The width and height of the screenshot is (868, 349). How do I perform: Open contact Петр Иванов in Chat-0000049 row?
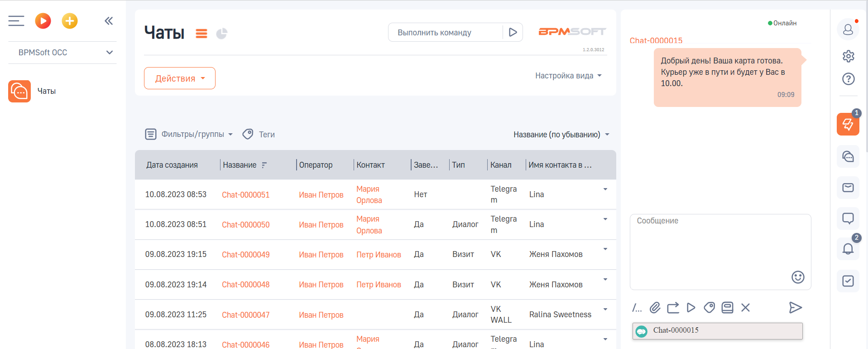pyautogui.click(x=379, y=255)
